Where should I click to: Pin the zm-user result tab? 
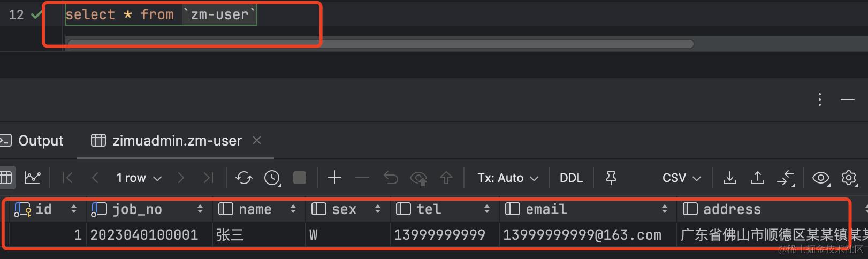coord(611,178)
